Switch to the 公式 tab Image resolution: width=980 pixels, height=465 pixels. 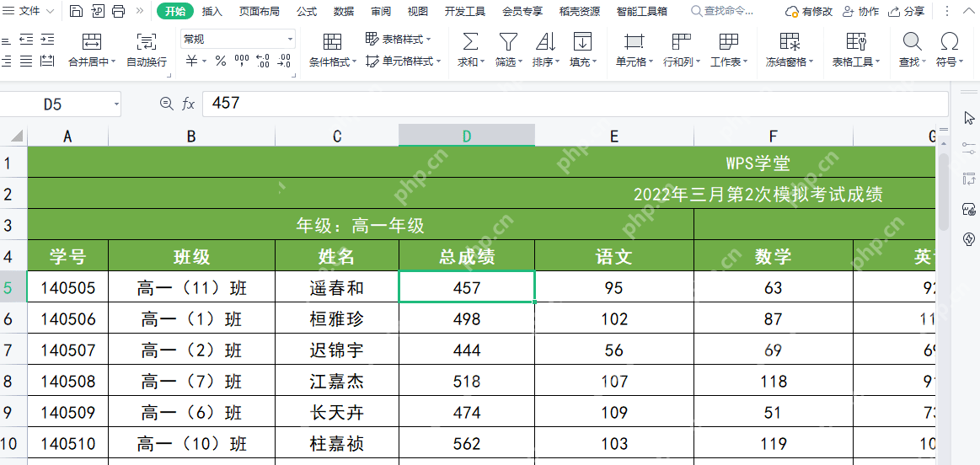[306, 11]
